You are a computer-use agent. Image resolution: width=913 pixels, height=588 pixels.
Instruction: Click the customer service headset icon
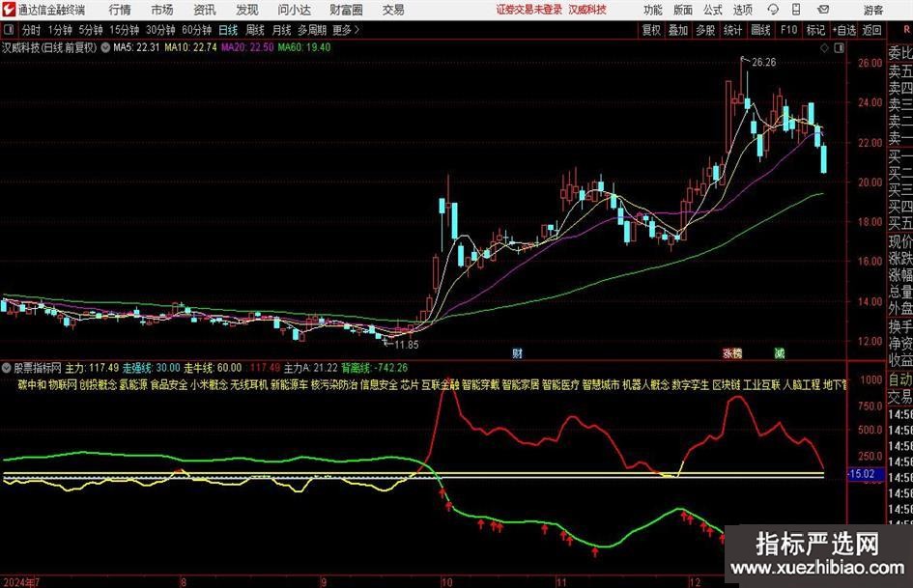tap(773, 10)
